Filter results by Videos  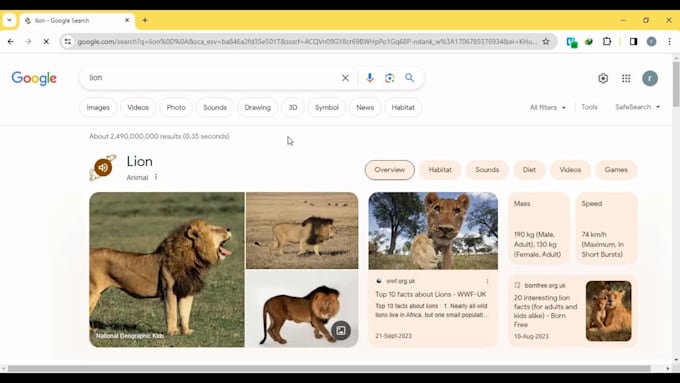point(138,108)
